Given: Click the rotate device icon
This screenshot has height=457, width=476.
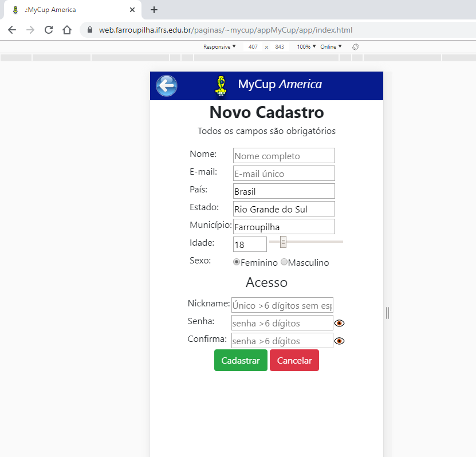Looking at the screenshot, I should (x=355, y=46).
